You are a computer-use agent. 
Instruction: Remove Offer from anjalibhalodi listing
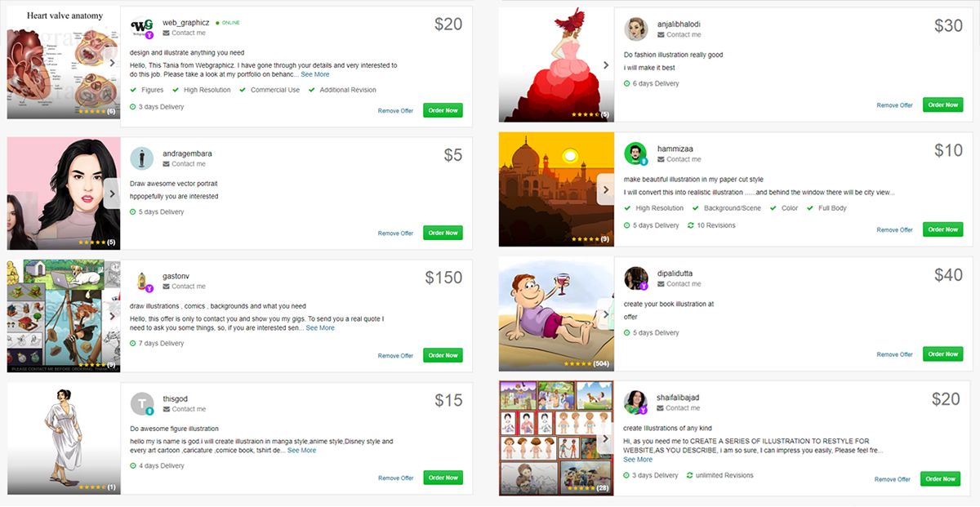point(894,105)
